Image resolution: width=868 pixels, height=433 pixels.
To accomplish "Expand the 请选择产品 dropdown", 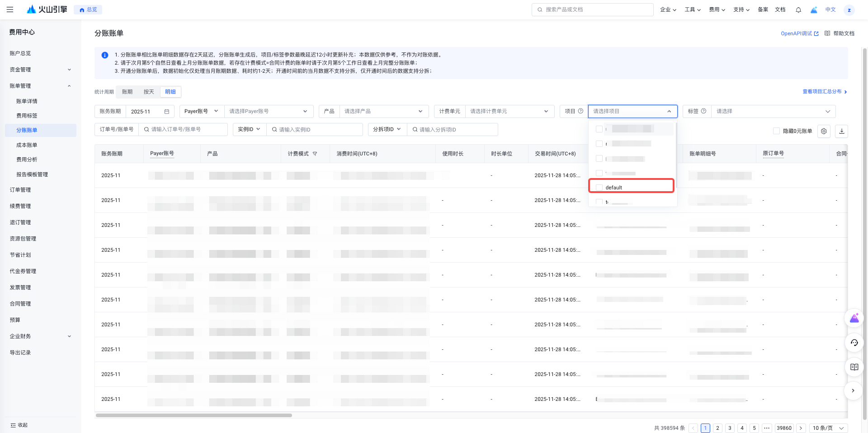I will click(x=383, y=111).
